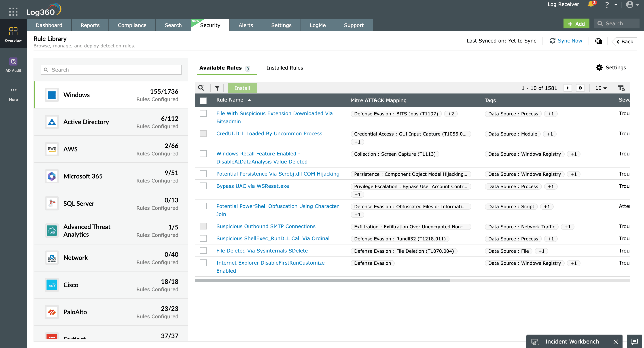This screenshot has height=348, width=644.
Task: Click the notifications bell icon
Action: tap(591, 4)
